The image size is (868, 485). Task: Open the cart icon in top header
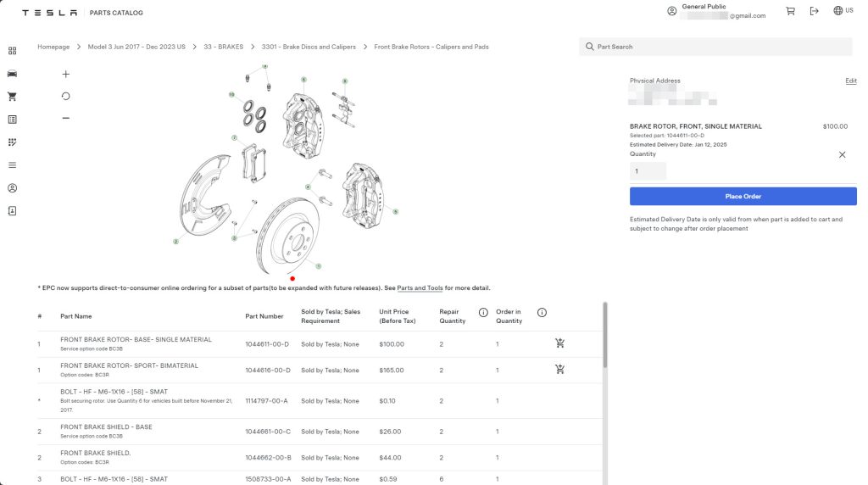[790, 11]
